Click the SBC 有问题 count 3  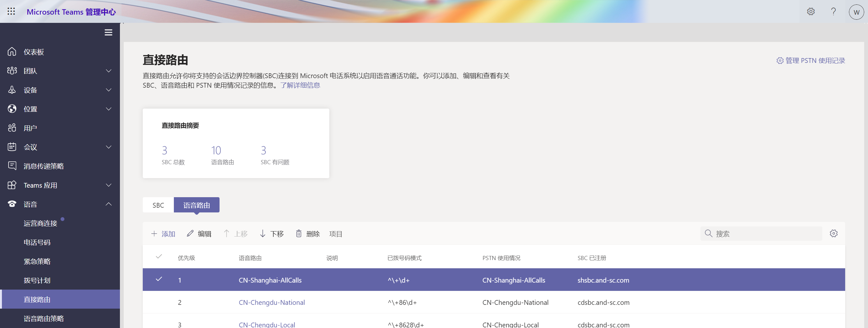[264, 151]
